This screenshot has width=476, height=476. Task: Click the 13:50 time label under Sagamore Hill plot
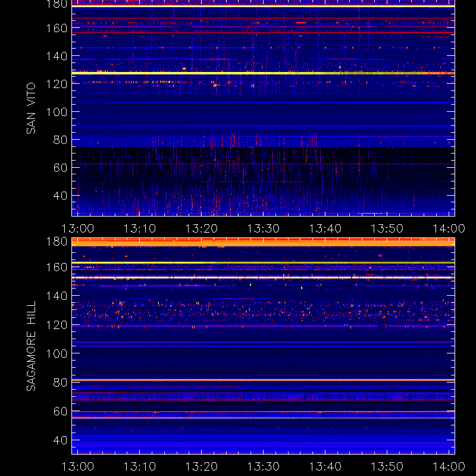tap(387, 466)
